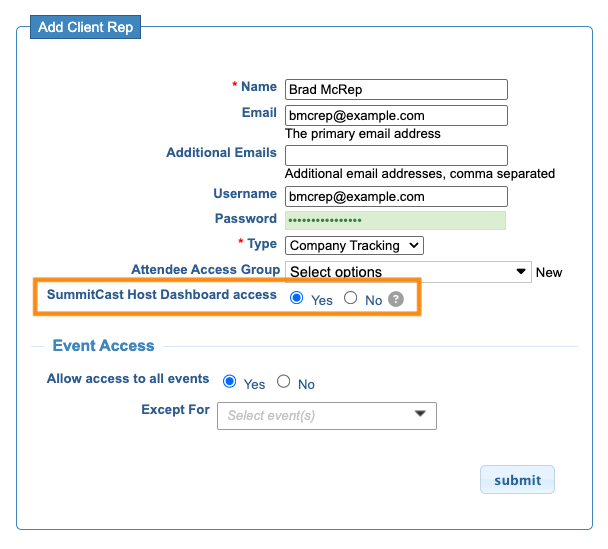Click the SummitCast Host Dashboard access label
608x549 pixels.
pyautogui.click(x=162, y=295)
